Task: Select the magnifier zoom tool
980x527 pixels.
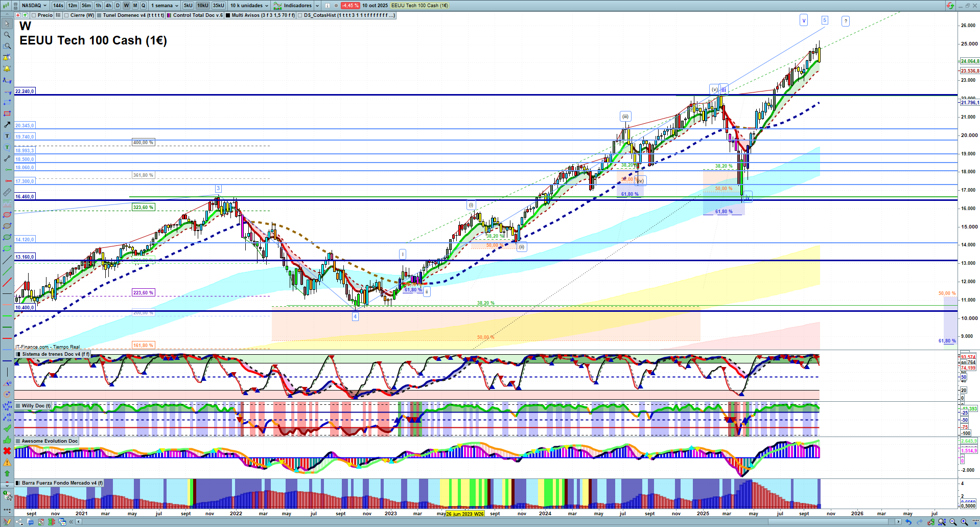Action: 7,35
